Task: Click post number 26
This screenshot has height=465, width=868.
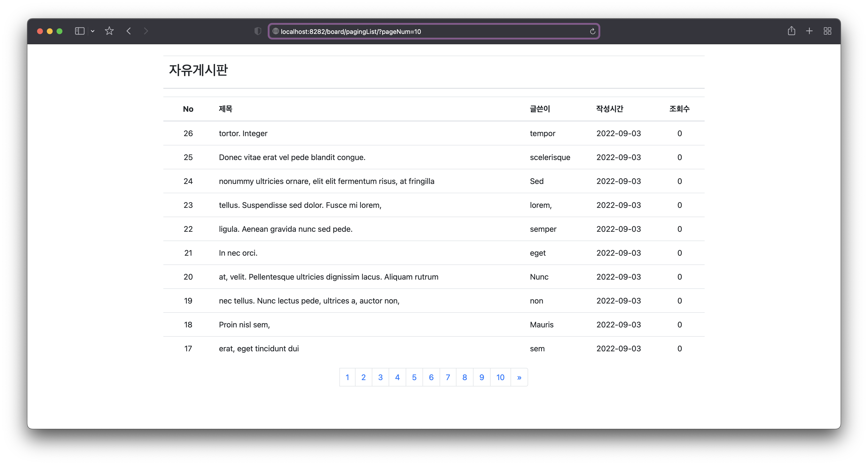Action: [188, 133]
